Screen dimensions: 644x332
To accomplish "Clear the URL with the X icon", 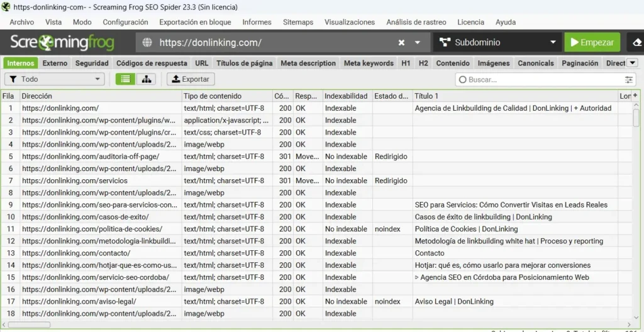I will pyautogui.click(x=402, y=42).
